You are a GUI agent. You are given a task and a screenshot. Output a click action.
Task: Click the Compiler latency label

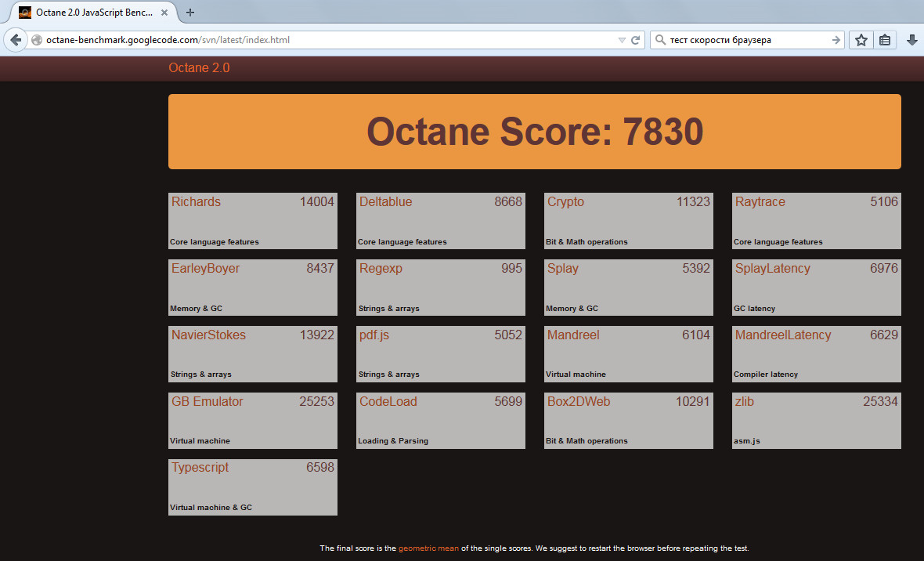coord(766,375)
